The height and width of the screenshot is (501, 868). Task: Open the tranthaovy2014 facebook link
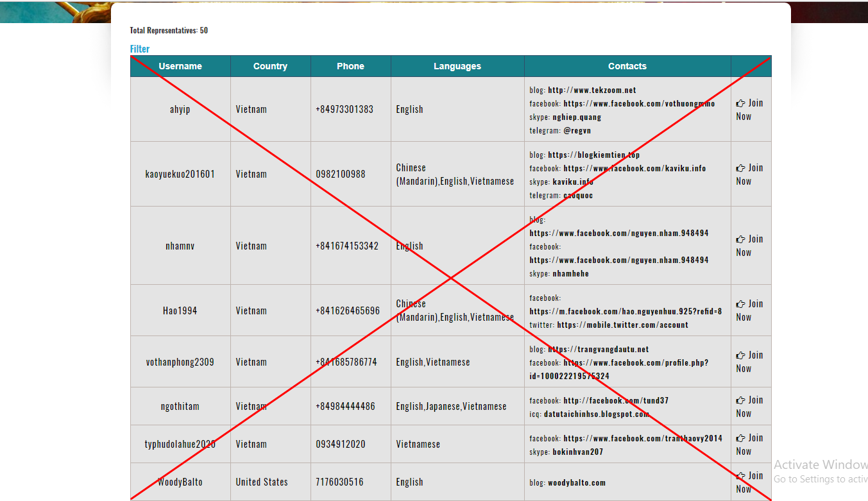[643, 439]
